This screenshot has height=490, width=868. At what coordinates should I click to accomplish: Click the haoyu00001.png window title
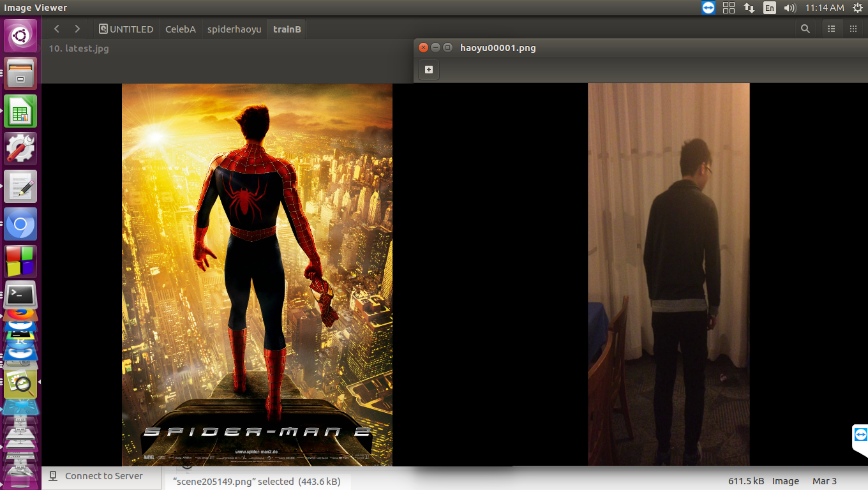click(498, 48)
